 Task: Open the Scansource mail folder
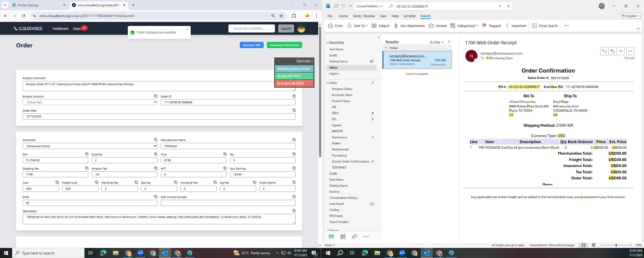click(339, 137)
